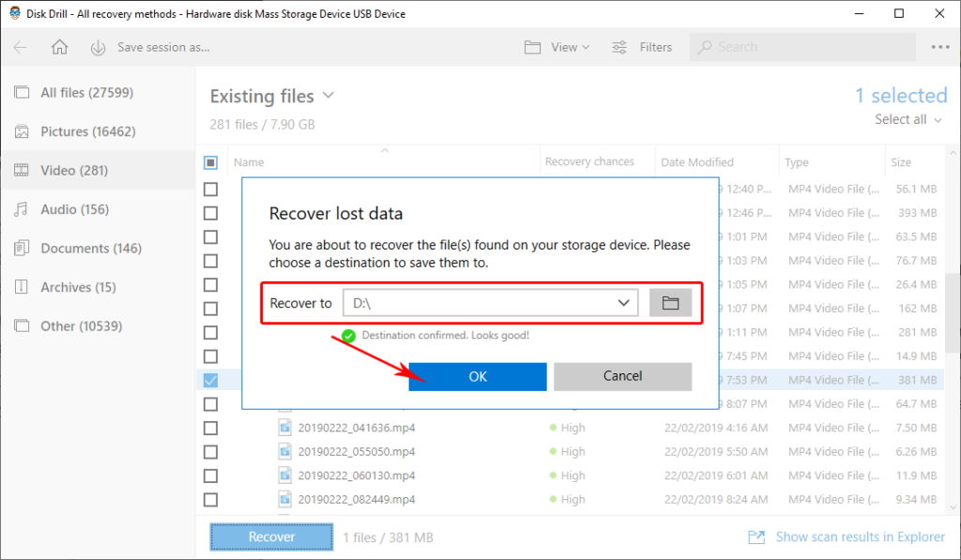Click file icon of 20190222_041636.mp4
Viewport: 961px width, 560px height.
(285, 428)
